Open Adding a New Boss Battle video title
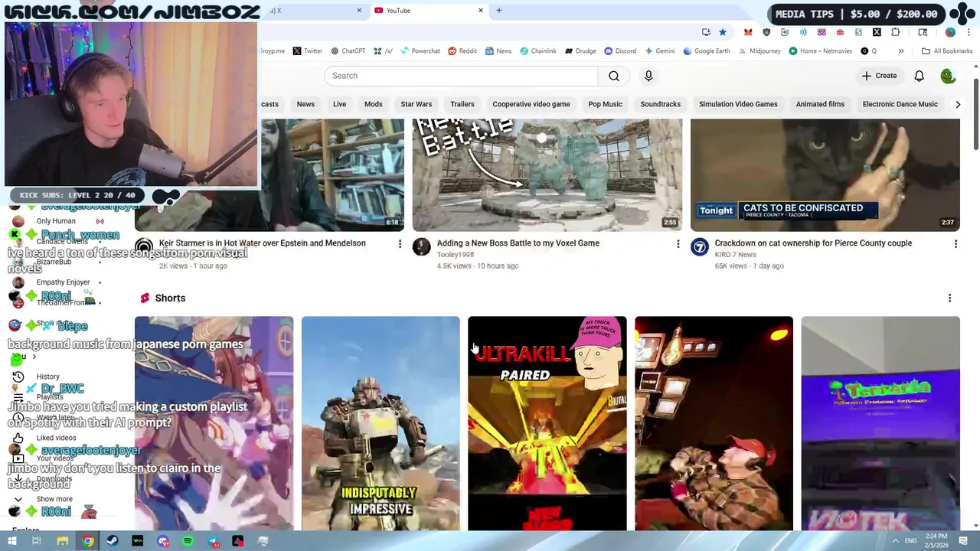The width and height of the screenshot is (980, 551). pyautogui.click(x=518, y=243)
